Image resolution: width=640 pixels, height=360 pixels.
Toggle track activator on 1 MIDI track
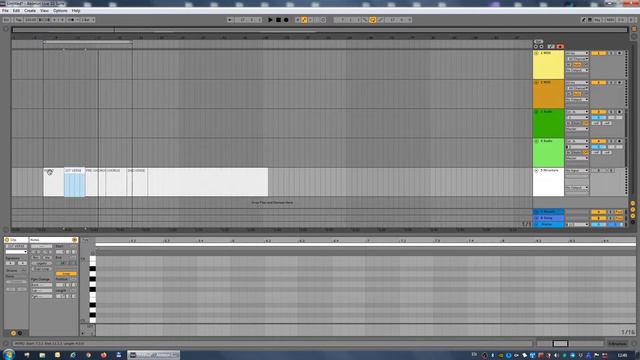598,53
